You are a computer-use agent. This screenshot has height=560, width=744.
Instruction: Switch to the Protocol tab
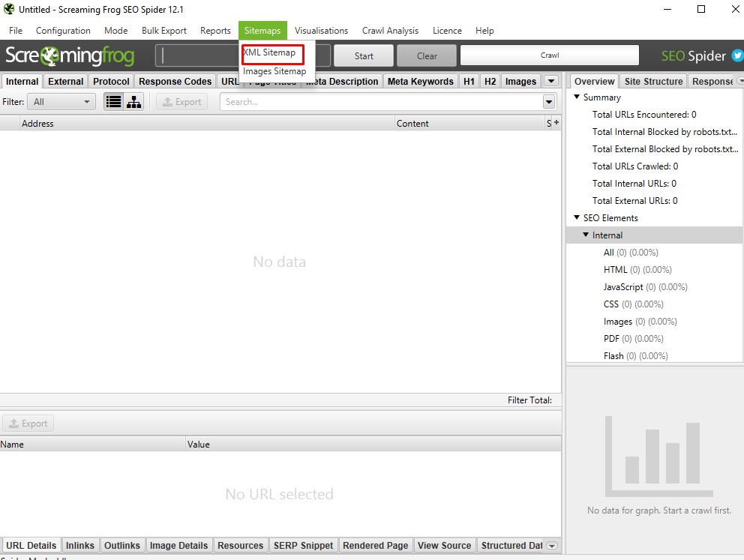tap(111, 81)
